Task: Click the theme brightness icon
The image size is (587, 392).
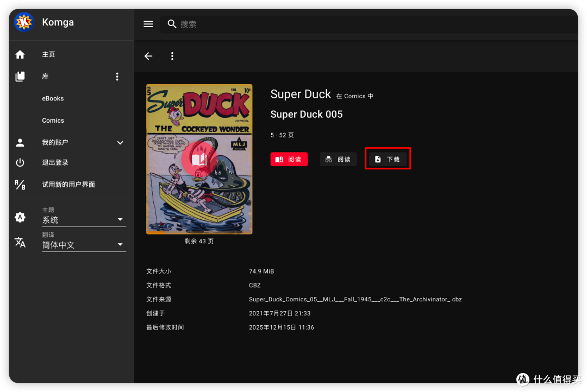Action: [x=20, y=217]
